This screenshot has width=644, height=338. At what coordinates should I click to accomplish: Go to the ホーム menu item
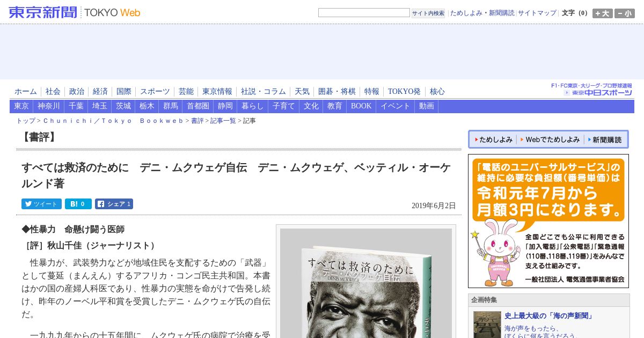(26, 92)
